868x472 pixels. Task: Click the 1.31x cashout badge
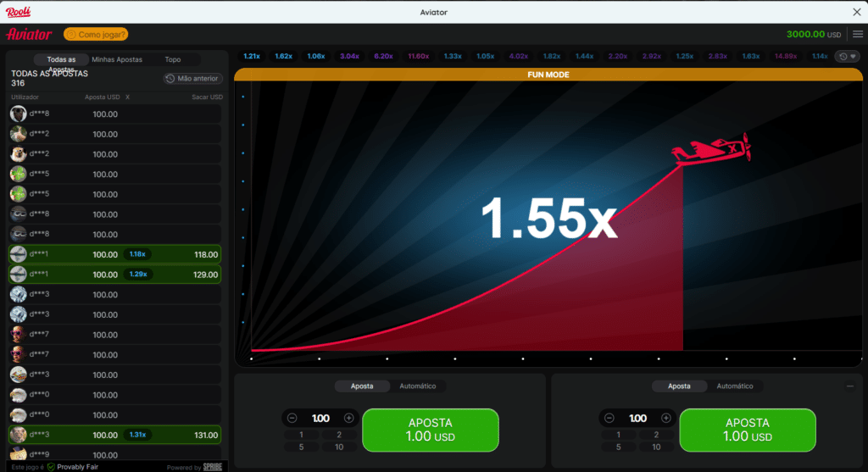click(x=137, y=435)
